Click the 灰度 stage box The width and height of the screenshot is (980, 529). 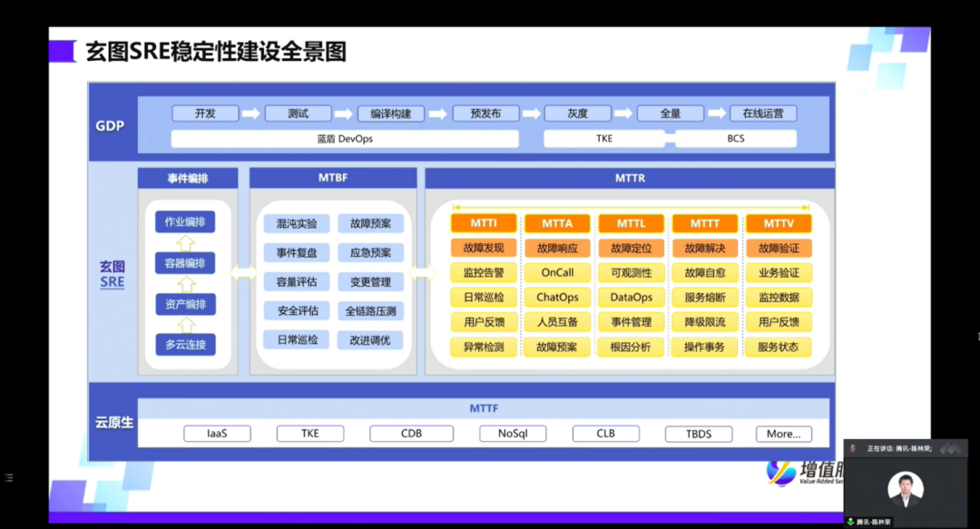pos(577,113)
